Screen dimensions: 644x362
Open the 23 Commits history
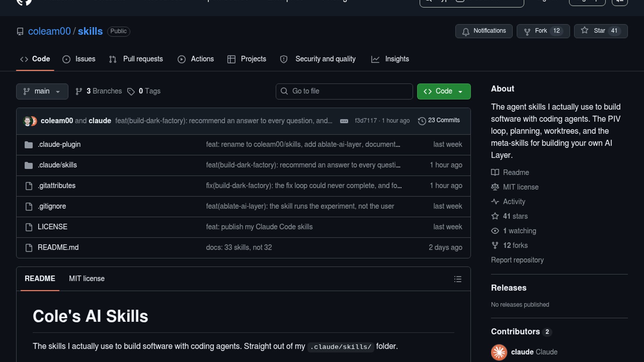(439, 120)
